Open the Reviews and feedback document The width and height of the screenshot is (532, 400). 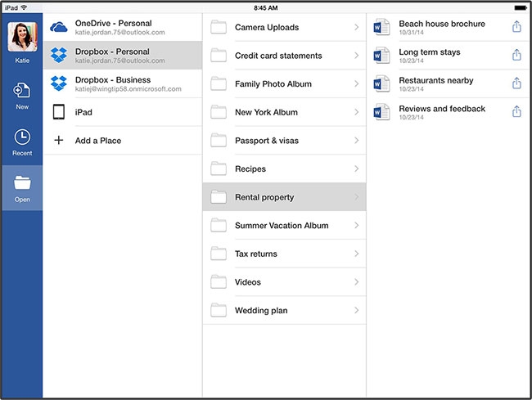tap(441, 111)
